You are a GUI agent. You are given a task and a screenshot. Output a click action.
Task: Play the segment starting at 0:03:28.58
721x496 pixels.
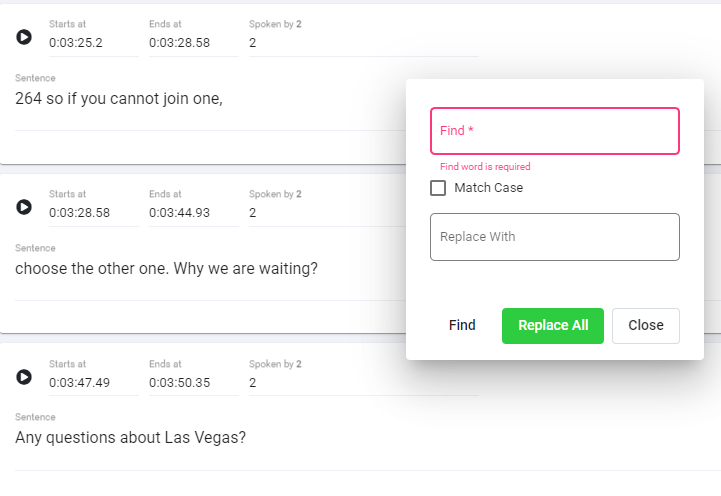[x=24, y=207]
